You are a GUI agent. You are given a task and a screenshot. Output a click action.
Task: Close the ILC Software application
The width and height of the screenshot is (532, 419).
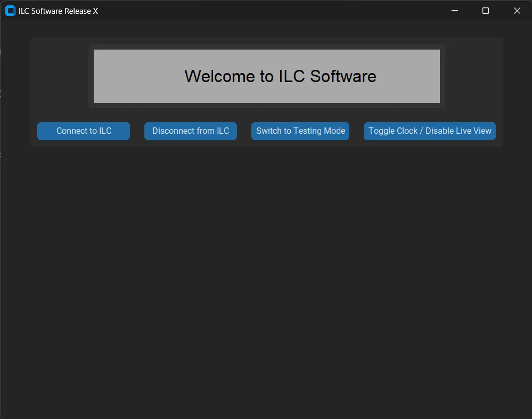516,10
